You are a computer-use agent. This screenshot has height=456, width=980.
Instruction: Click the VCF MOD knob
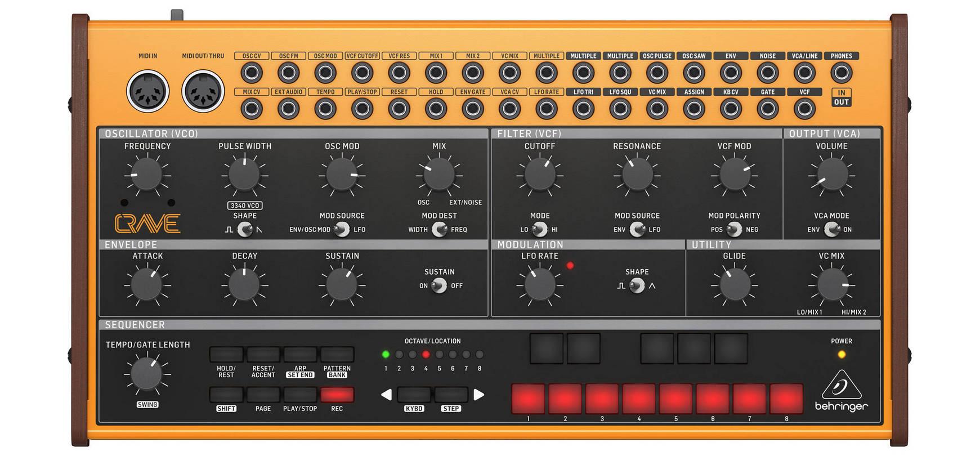[x=734, y=174]
